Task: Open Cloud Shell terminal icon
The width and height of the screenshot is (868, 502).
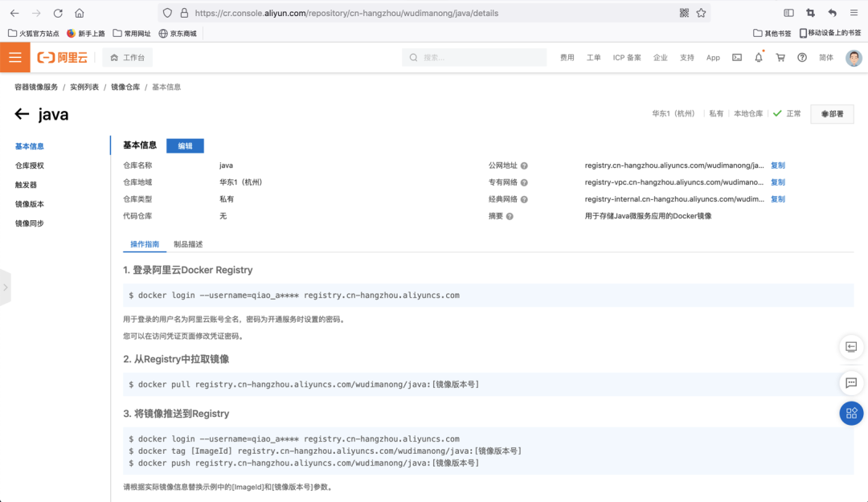Action: (737, 58)
